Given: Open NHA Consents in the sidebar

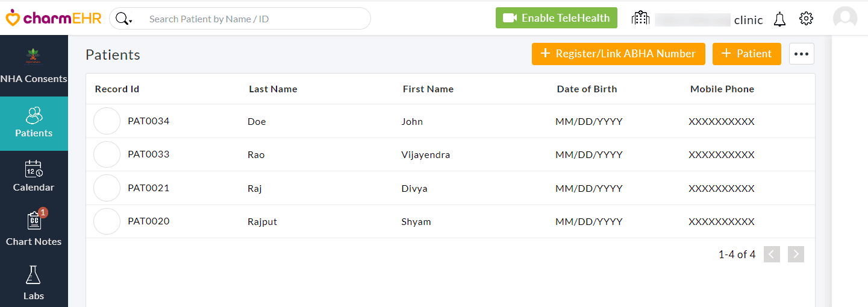Looking at the screenshot, I should [34, 66].
